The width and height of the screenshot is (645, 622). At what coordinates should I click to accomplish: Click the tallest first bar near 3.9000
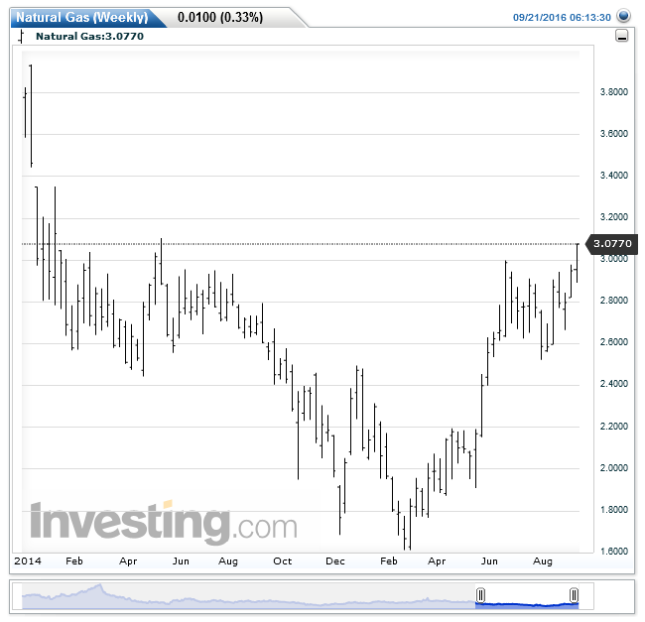(31, 116)
